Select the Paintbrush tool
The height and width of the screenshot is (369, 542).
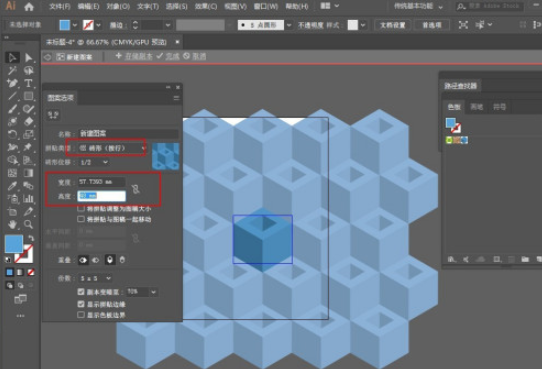(12, 109)
